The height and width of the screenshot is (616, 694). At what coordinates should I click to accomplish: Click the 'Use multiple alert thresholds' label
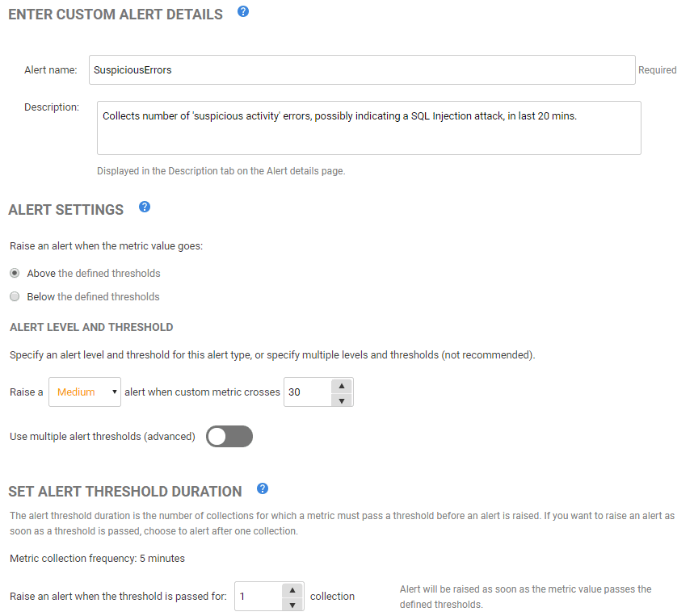pos(103,437)
